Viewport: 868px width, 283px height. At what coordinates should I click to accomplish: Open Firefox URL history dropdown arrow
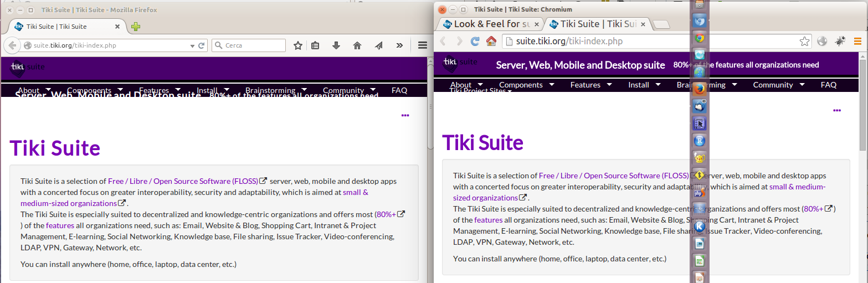(192, 45)
